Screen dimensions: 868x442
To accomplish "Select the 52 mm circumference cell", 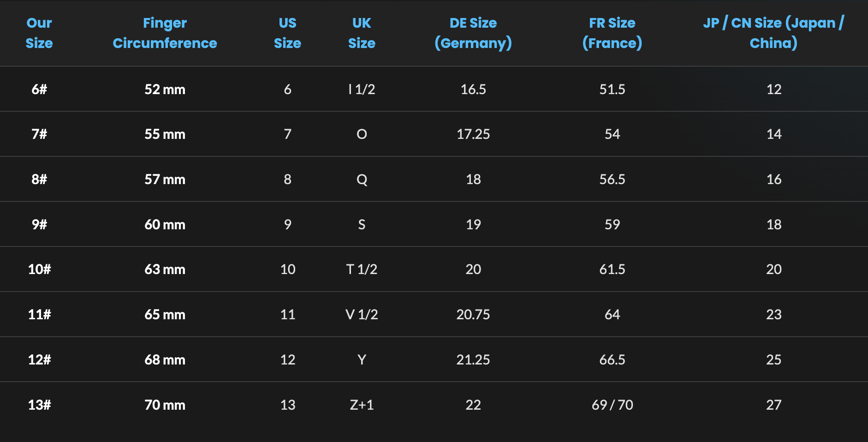I will 165,89.
